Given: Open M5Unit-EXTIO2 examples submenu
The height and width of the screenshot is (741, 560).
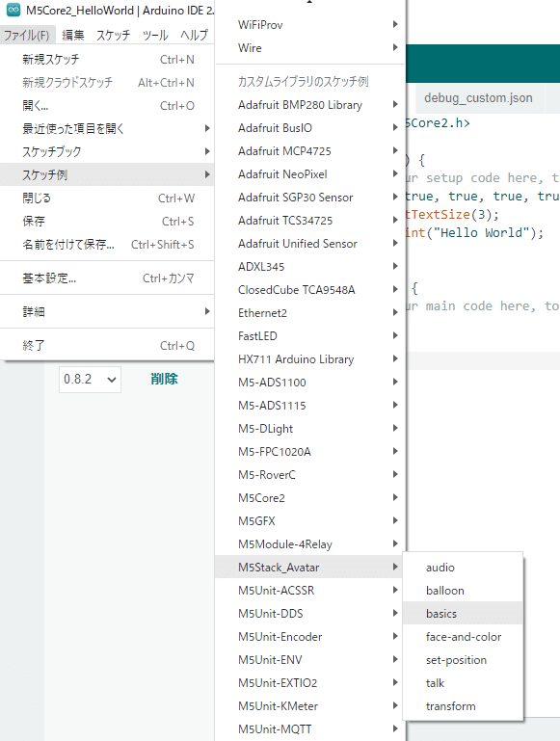Looking at the screenshot, I should [310, 684].
